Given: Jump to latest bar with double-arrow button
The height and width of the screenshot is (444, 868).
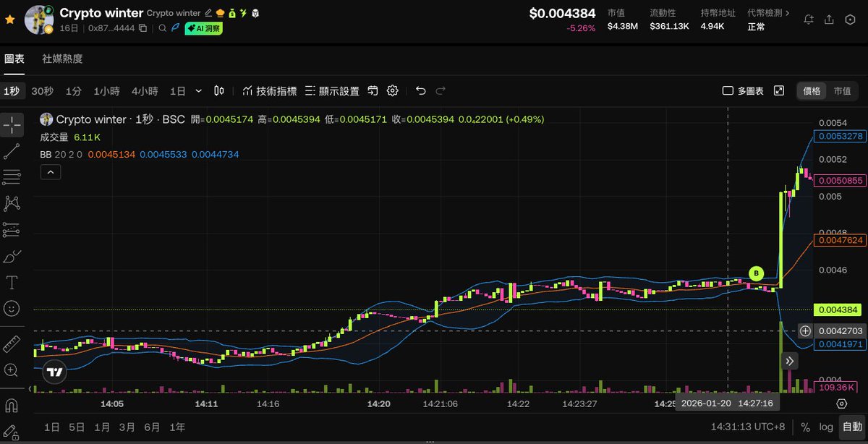Looking at the screenshot, I should 789,360.
